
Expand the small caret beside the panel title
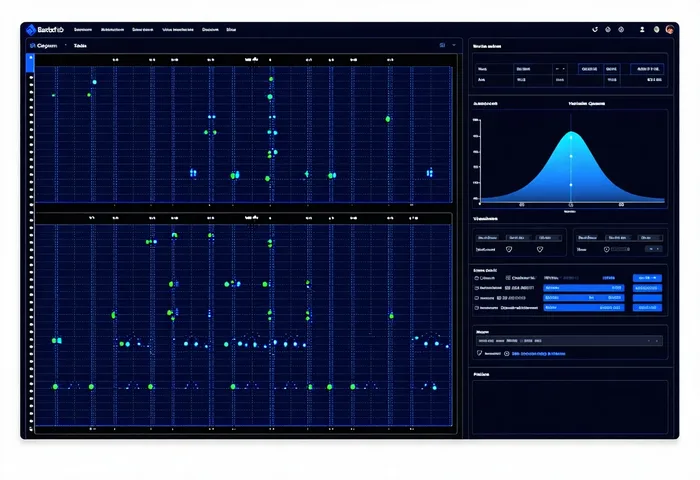pos(66,45)
